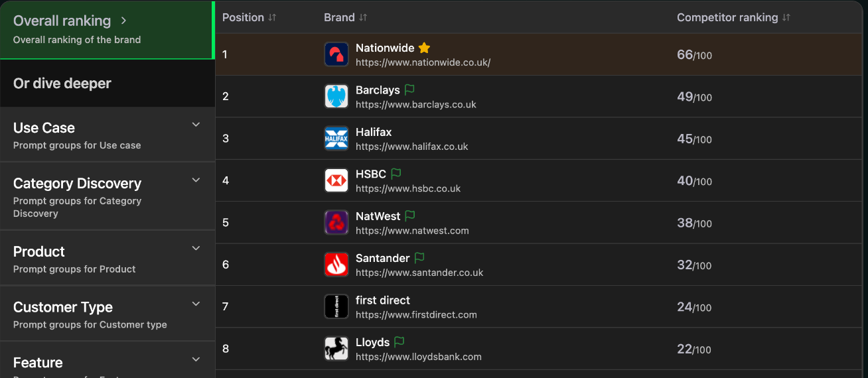868x378 pixels.
Task: Click the green flag beside Barclays
Action: pyautogui.click(x=409, y=90)
